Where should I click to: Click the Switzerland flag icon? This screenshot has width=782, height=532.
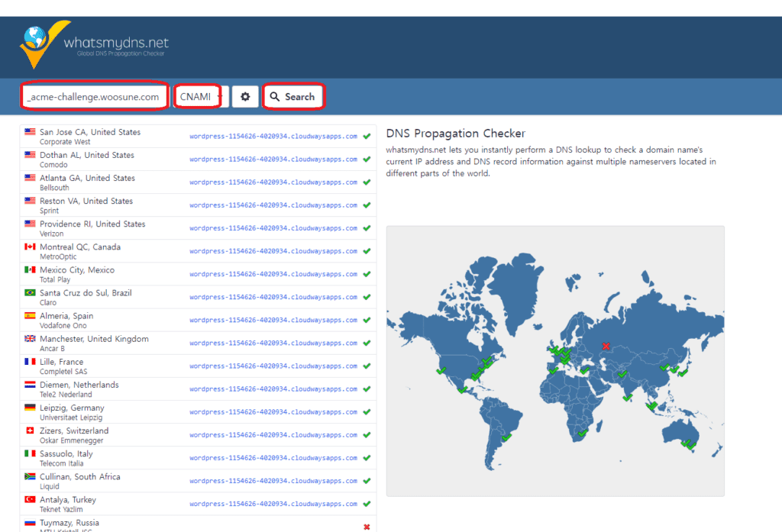30,430
